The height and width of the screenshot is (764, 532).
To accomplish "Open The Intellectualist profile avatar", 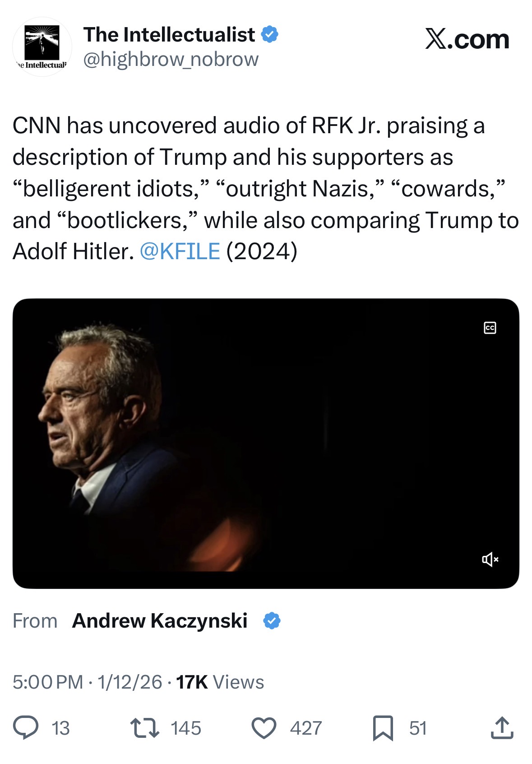I will (42, 47).
